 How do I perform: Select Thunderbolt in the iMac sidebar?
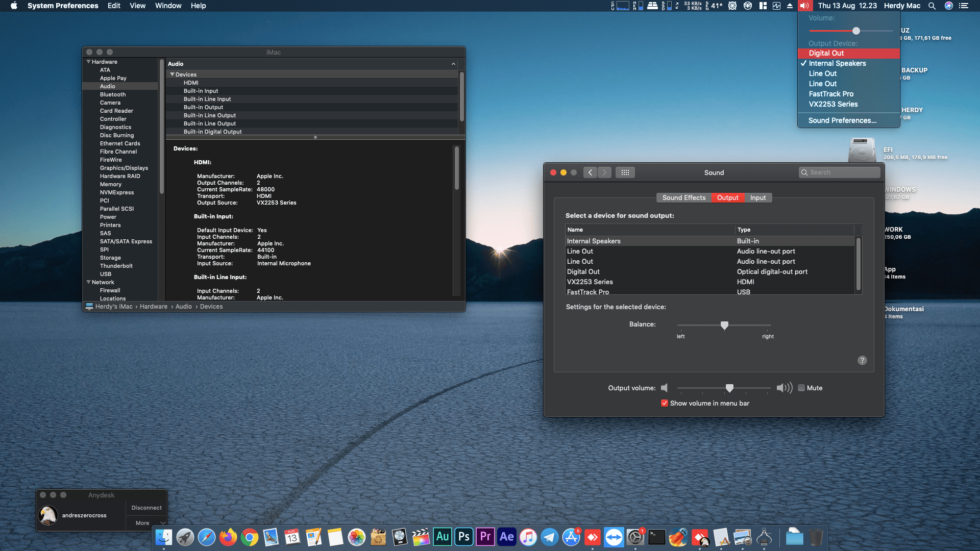(x=116, y=266)
